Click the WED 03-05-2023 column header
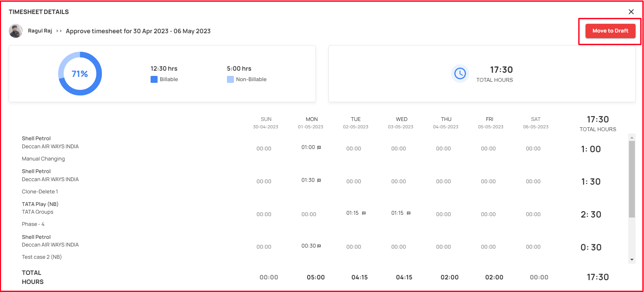The width and height of the screenshot is (644, 292). 401,123
